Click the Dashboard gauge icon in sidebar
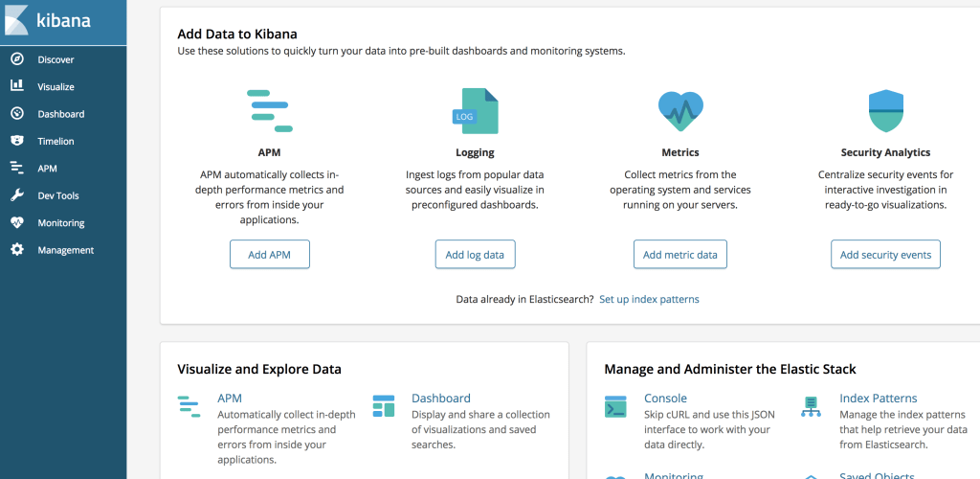Image resolution: width=980 pixels, height=479 pixels. (16, 114)
